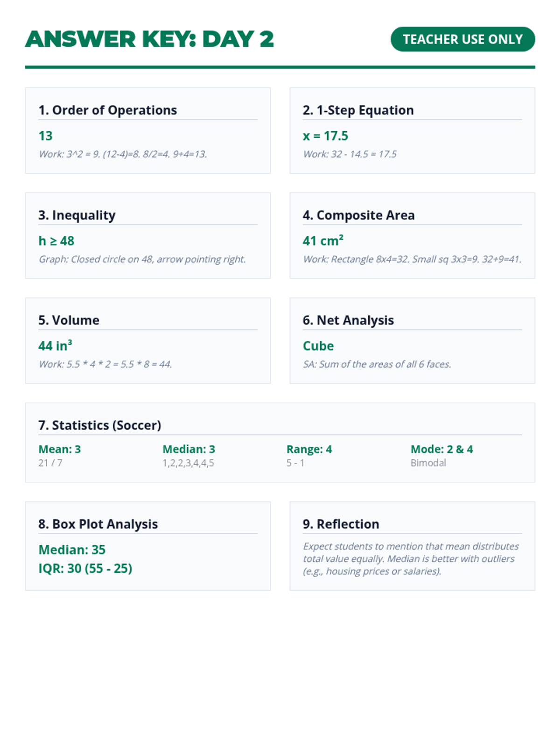Click the Statistics (Soccer) heading

(x=99, y=425)
